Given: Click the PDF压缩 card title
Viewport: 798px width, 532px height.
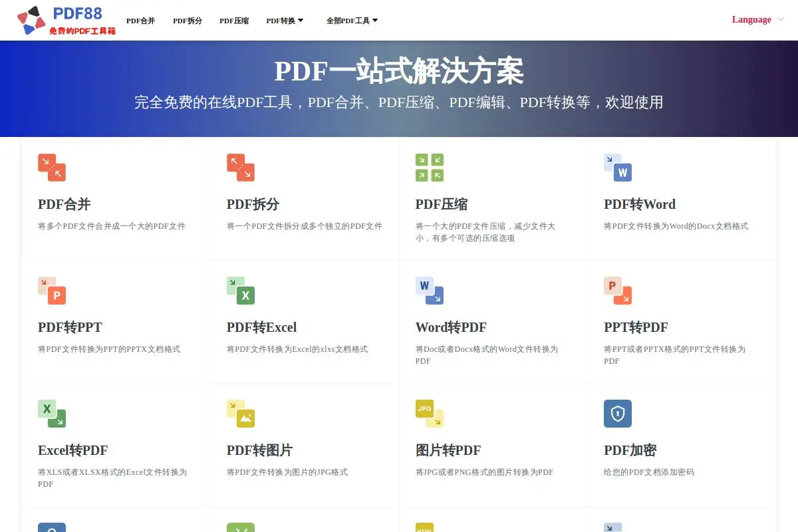Looking at the screenshot, I should pos(442,204).
